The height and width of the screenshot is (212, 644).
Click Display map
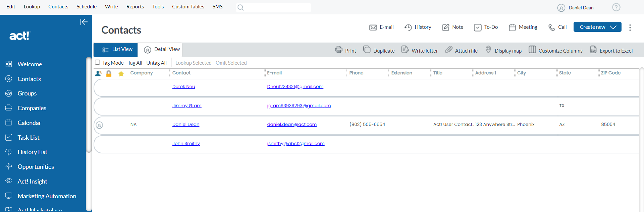[503, 50]
